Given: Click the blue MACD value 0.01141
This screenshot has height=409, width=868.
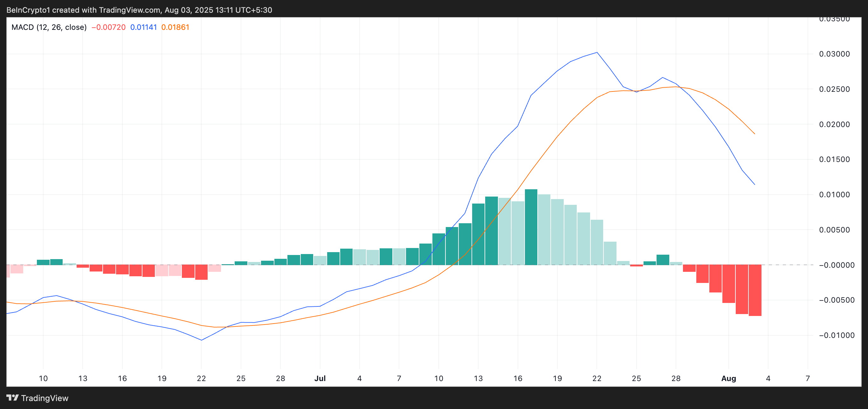Looking at the screenshot, I should pos(143,27).
